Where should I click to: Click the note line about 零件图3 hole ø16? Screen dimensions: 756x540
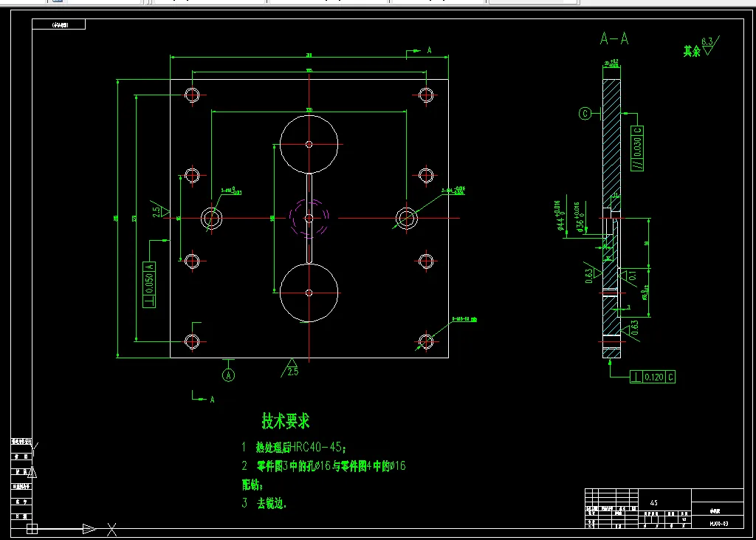click(x=324, y=466)
